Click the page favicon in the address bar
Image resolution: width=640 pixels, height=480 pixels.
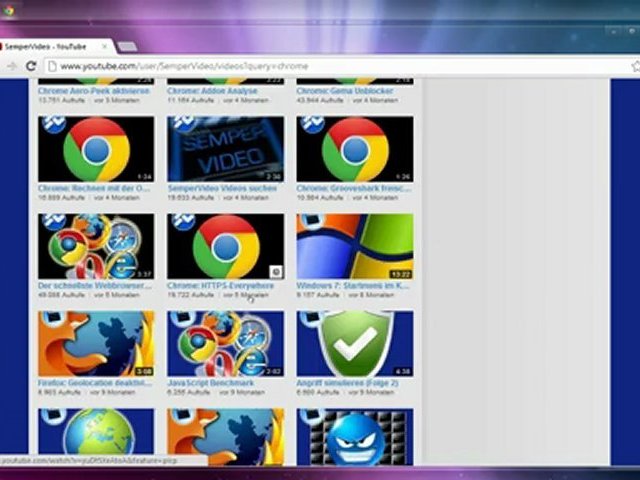tap(50, 66)
